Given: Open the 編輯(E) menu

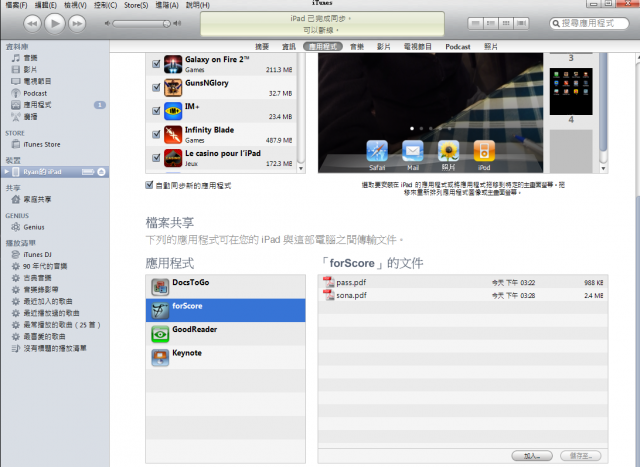Looking at the screenshot, I should click(46, 5).
